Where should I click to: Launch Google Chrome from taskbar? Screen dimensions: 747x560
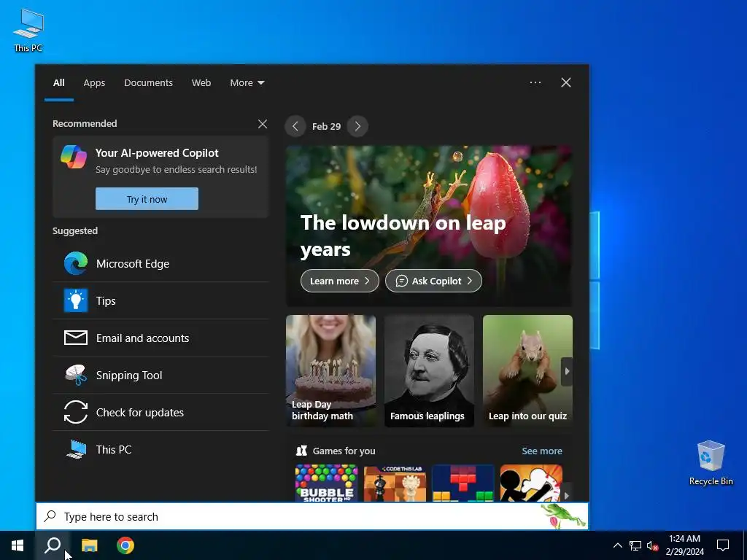125,545
